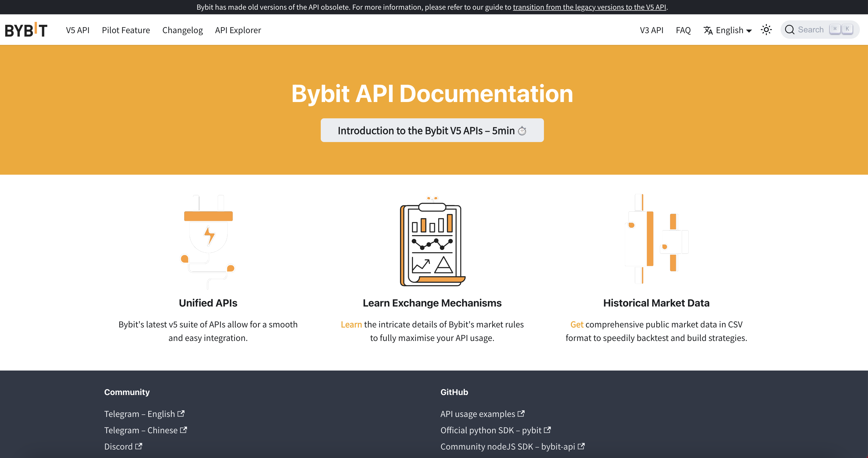This screenshot has height=458, width=868.
Task: Click the caret arrow next to English
Action: 749,31
